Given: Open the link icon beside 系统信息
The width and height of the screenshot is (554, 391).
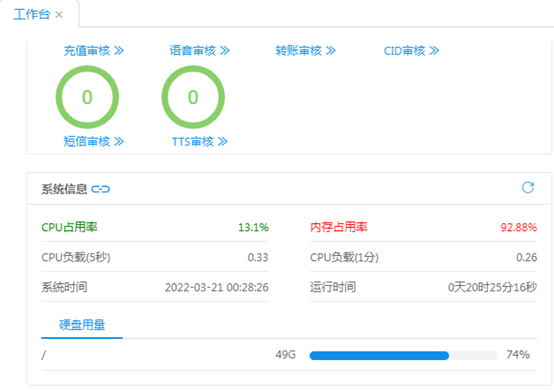Looking at the screenshot, I should point(101,189).
